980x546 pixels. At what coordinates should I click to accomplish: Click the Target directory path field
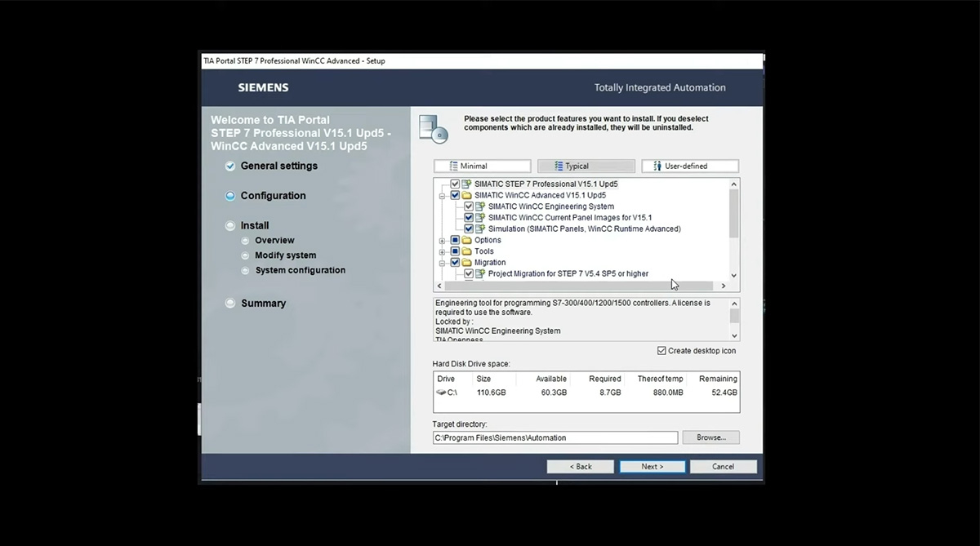(x=555, y=437)
